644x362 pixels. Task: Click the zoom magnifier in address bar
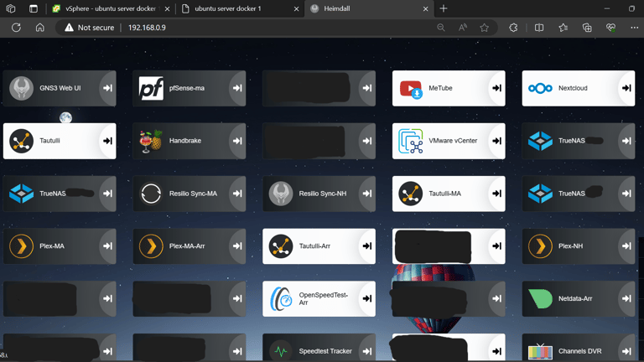tap(441, 28)
